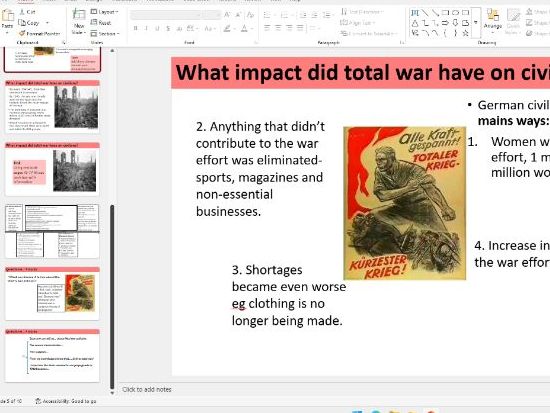Decrease the font size
This screenshot has width=550, height=413.
[x=239, y=15]
